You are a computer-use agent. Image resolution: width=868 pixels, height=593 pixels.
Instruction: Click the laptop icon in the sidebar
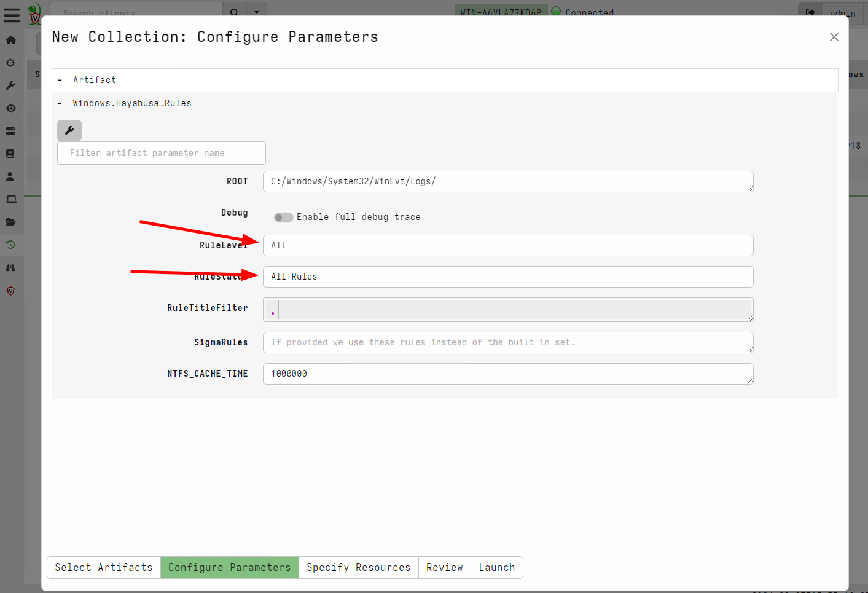(x=11, y=199)
